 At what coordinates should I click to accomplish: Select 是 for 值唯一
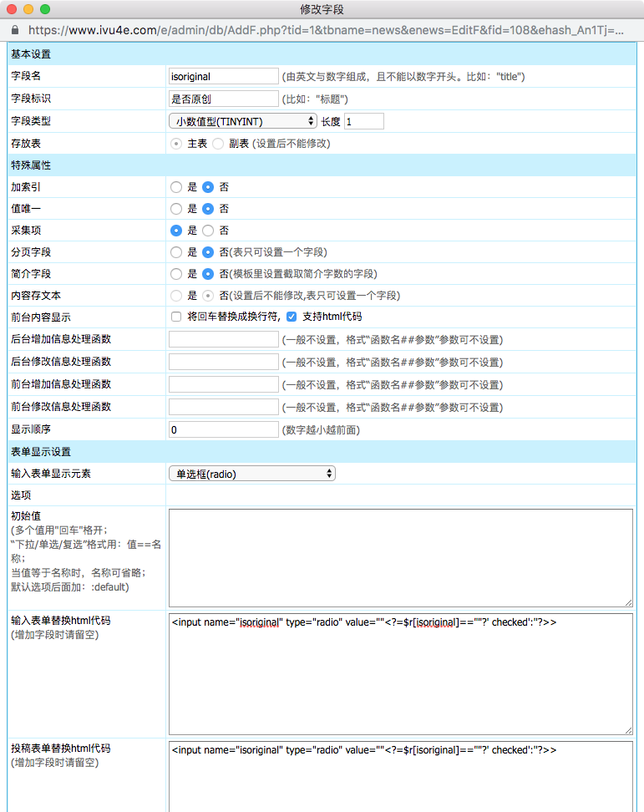[176, 209]
